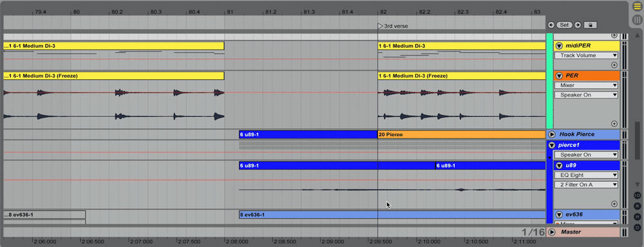Click vertical scrollbar thumb at right edge

pyautogui.click(x=637, y=141)
